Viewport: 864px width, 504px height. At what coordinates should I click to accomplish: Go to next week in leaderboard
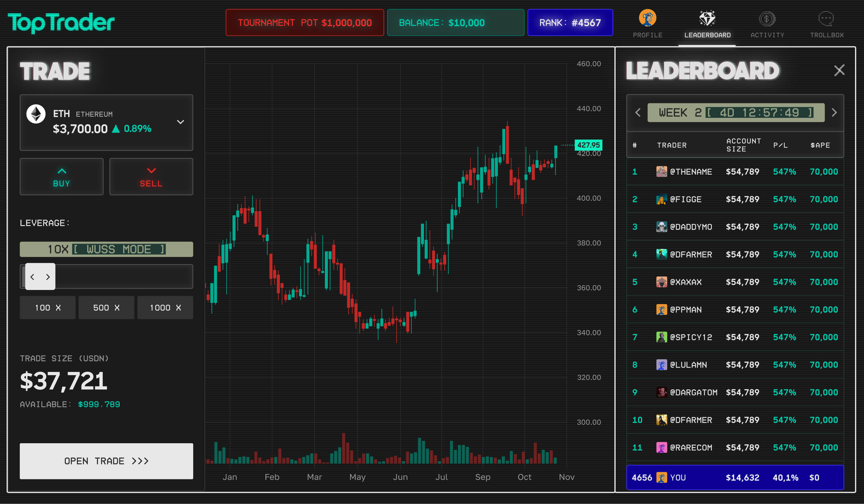(834, 113)
